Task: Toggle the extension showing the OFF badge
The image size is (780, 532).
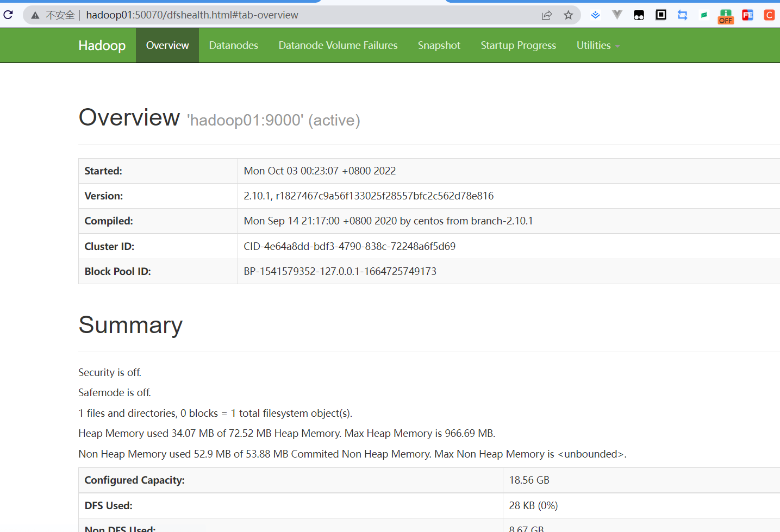Action: click(726, 16)
